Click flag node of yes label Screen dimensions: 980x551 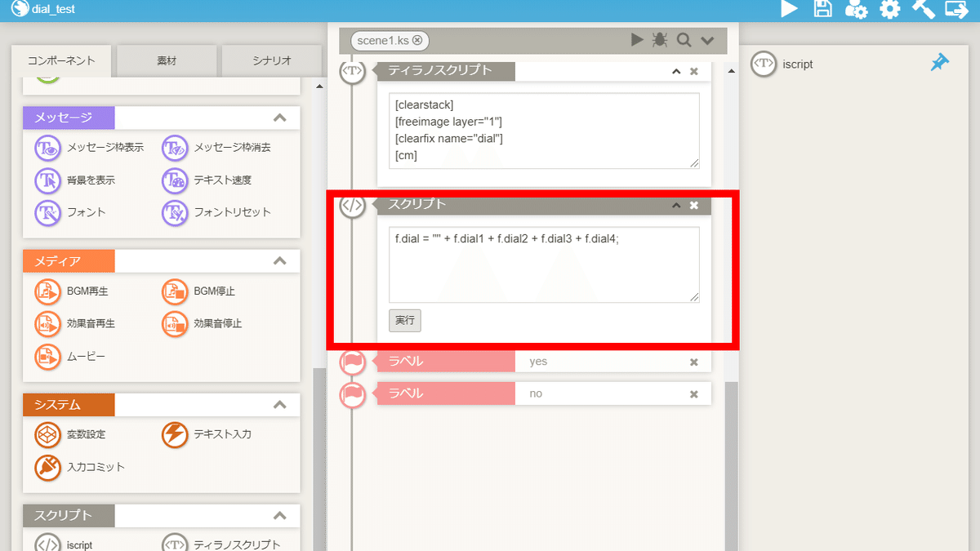(352, 362)
